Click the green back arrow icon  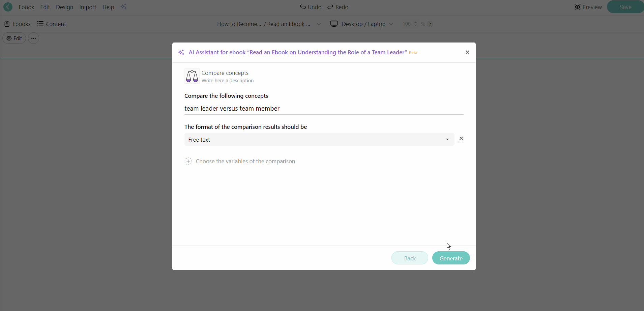coord(8,7)
